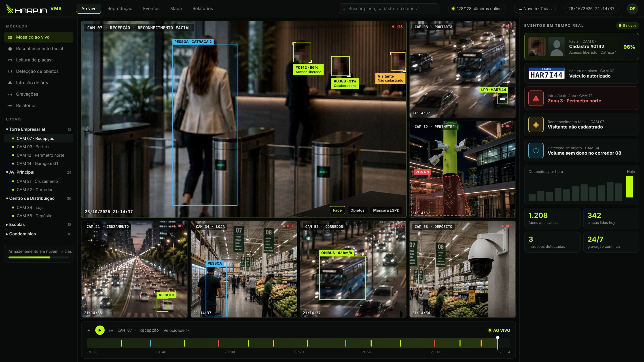Click the Nuvem · 7 dias storage pill
This screenshot has width=644, height=362.
tap(535, 8)
